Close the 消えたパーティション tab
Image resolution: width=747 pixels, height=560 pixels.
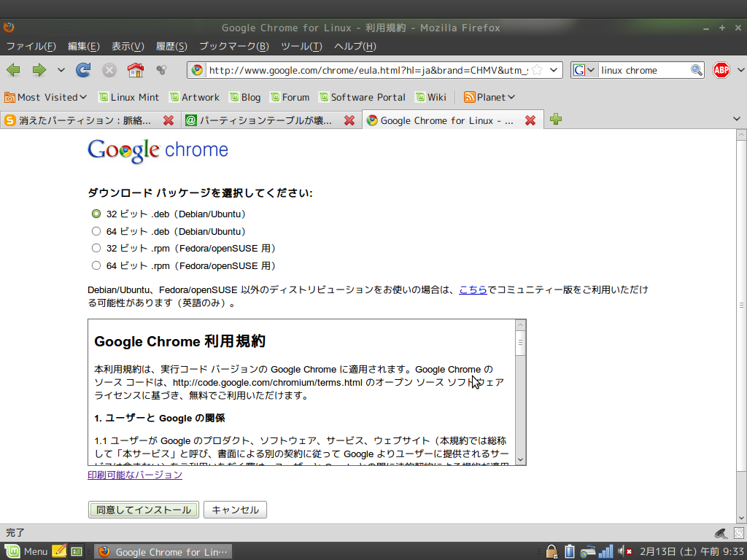pos(169,120)
